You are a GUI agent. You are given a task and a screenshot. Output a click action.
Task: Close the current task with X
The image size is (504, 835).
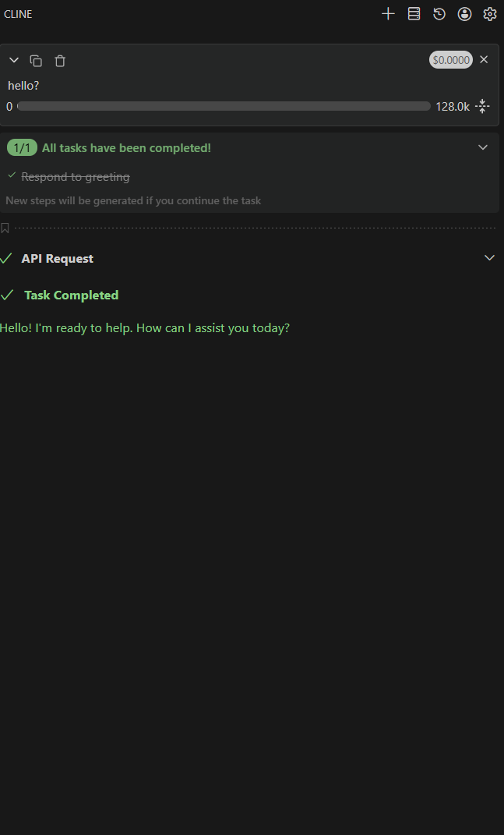484,59
